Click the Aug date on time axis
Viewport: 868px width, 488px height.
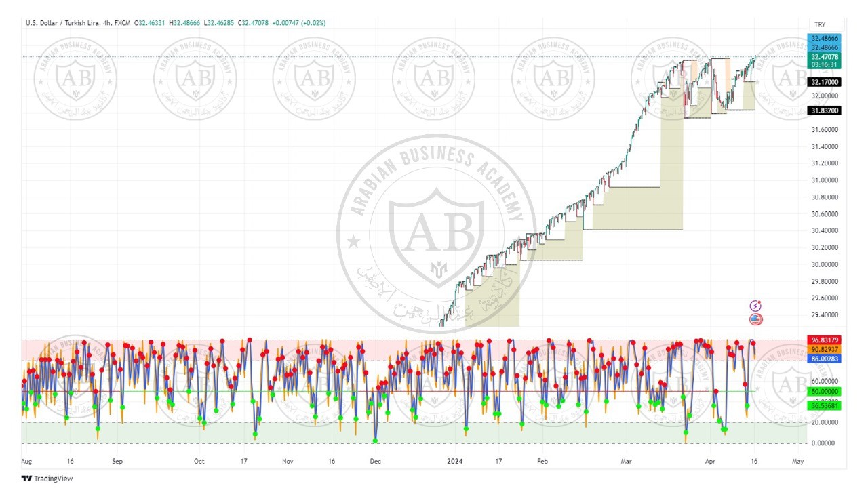26,461
